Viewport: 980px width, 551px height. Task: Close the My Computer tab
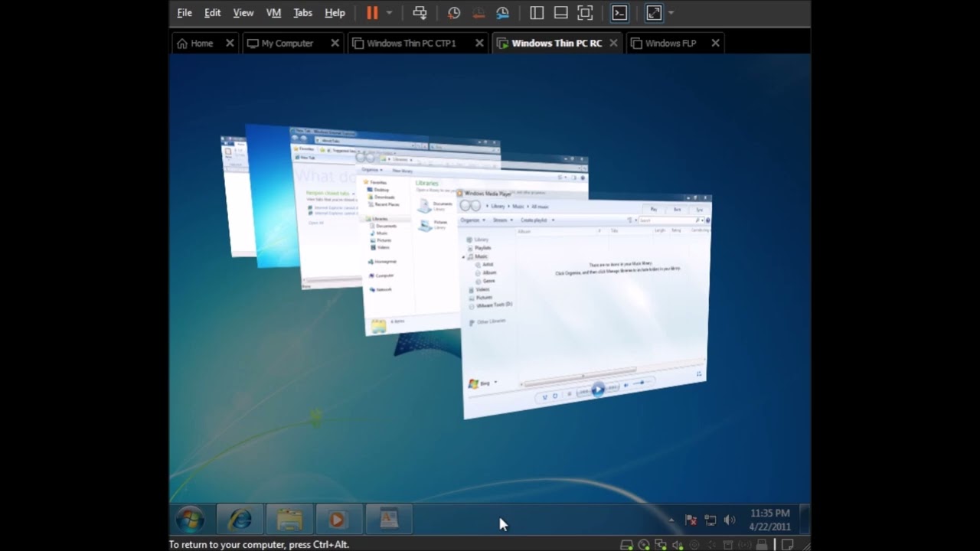335,44
